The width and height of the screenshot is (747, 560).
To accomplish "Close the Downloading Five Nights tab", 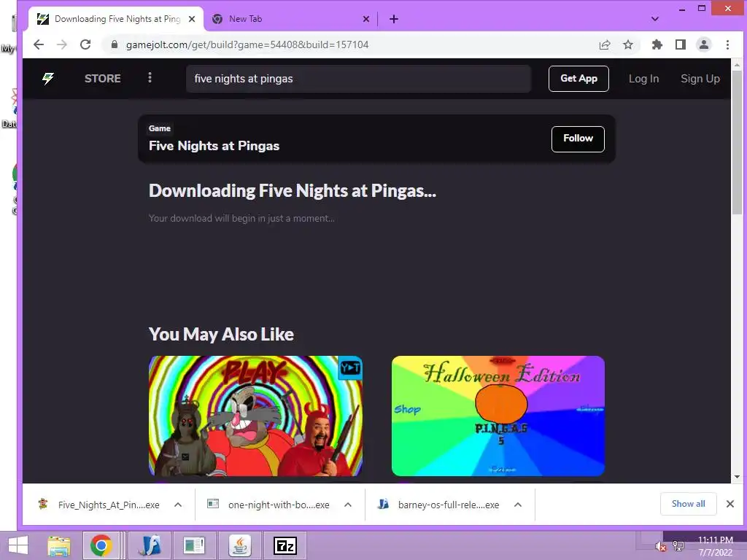I will [x=192, y=19].
